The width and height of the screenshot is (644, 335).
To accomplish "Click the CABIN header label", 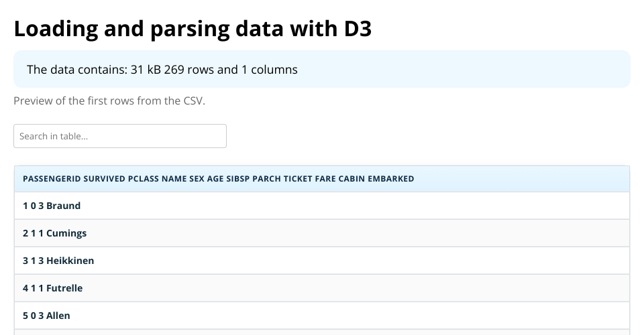I will [352, 179].
